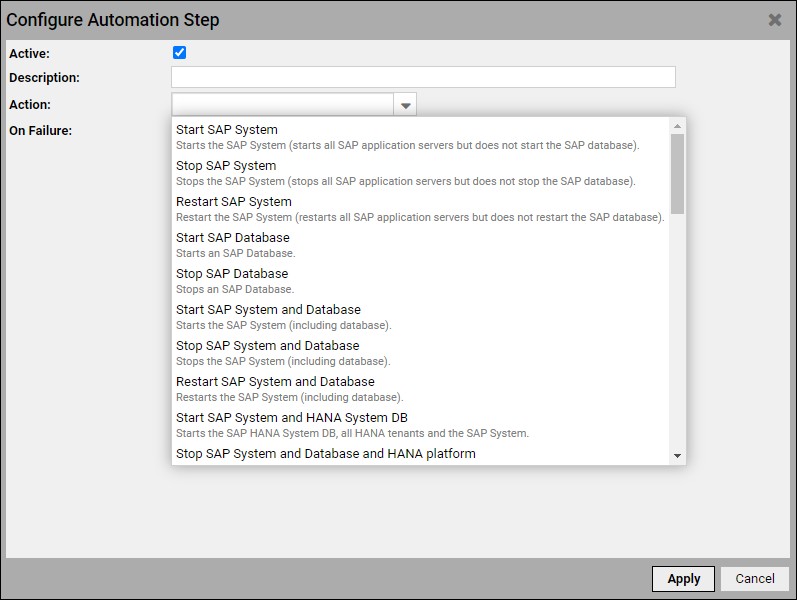Pick Stop SAP Database from list

[421, 281]
